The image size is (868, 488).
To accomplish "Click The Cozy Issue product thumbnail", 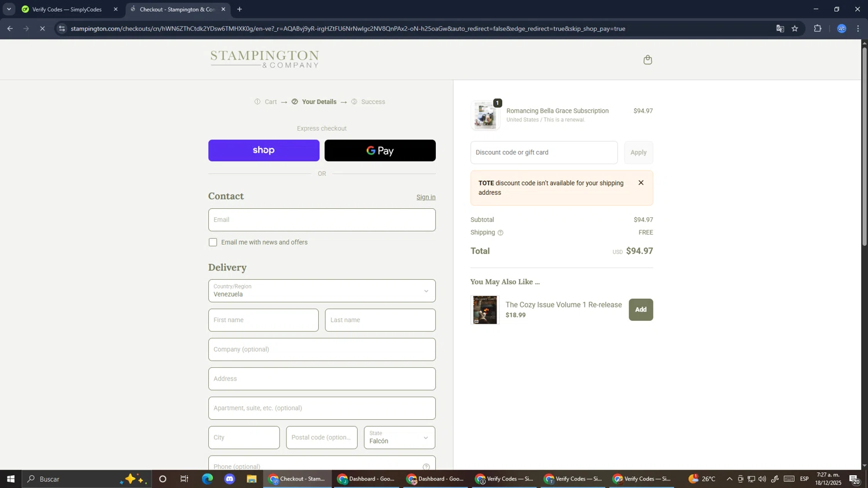I will point(485,310).
